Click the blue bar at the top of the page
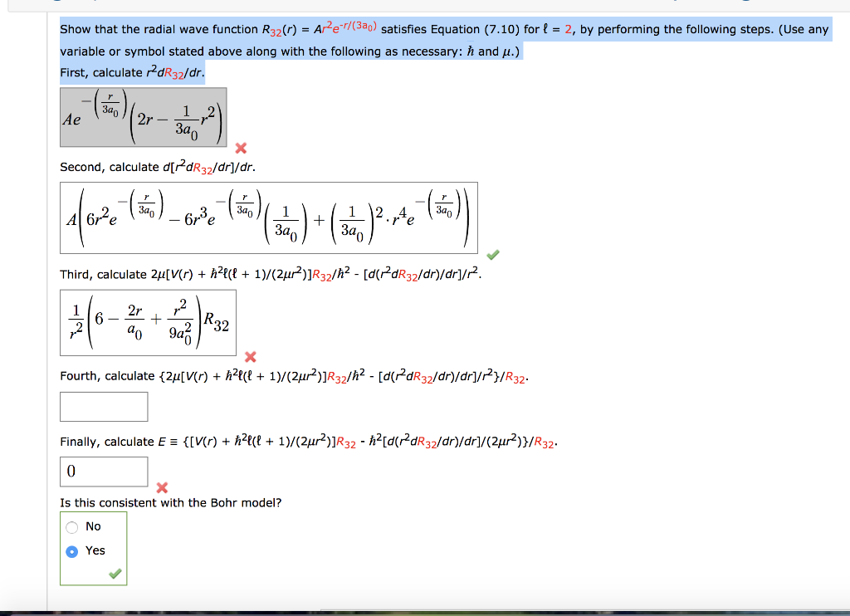 point(425,3)
